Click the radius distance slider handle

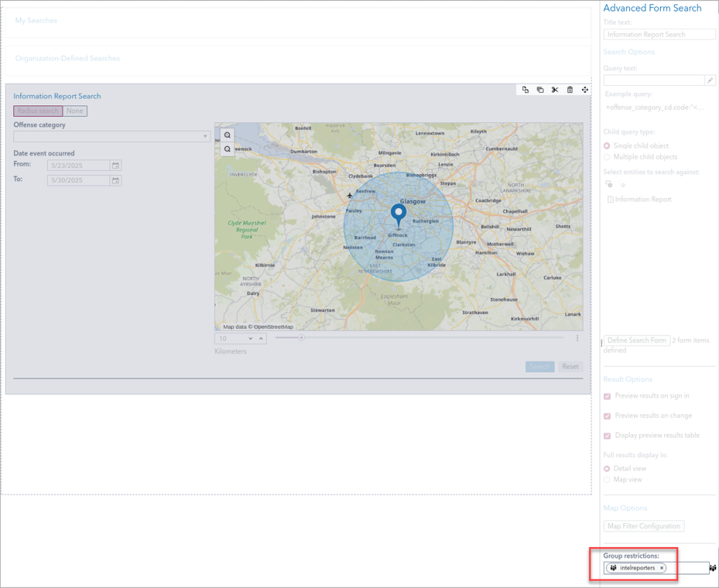point(302,338)
